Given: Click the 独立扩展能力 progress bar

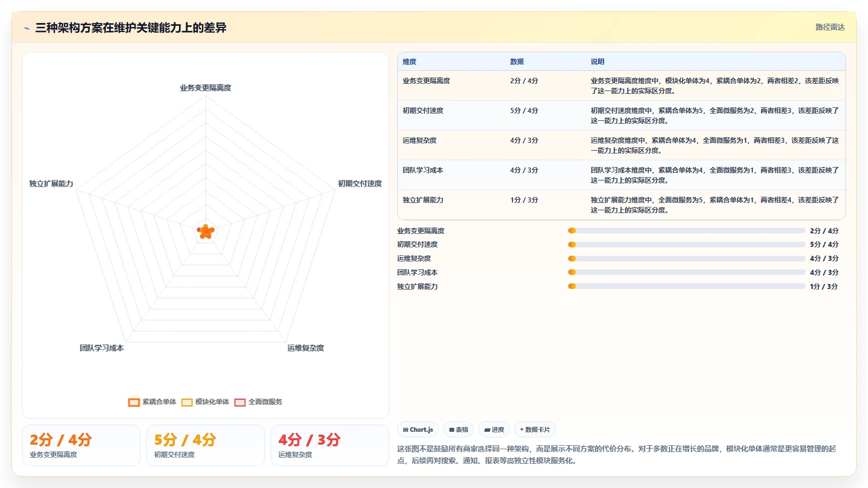Looking at the screenshot, I should point(686,286).
